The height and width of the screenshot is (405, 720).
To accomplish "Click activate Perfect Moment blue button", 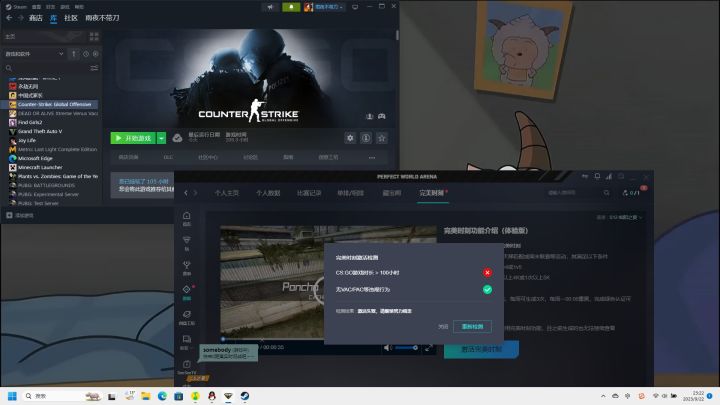I will [481, 349].
